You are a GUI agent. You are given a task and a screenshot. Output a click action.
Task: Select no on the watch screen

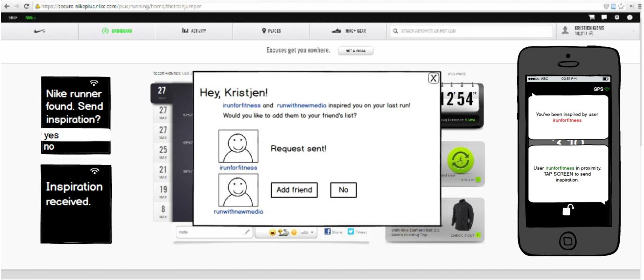pos(76,147)
